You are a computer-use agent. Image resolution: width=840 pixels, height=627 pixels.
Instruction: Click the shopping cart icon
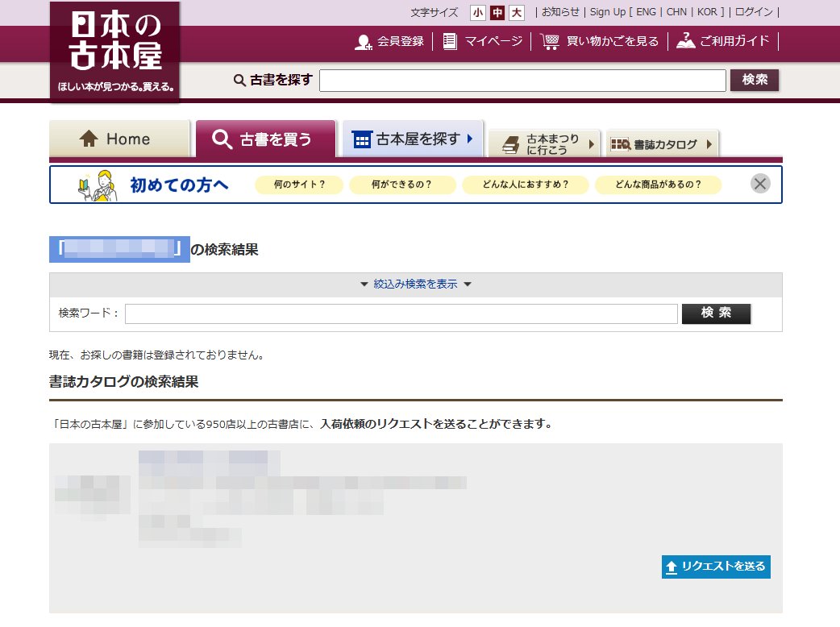tap(550, 42)
